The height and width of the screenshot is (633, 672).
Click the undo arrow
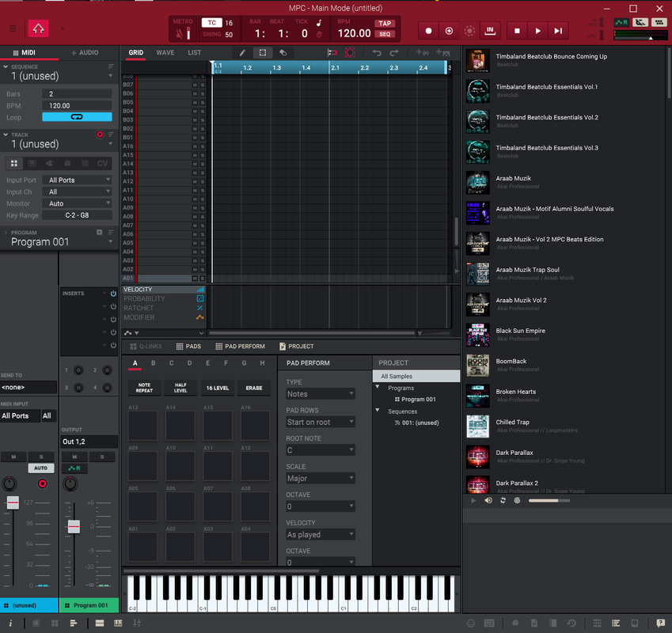[377, 53]
